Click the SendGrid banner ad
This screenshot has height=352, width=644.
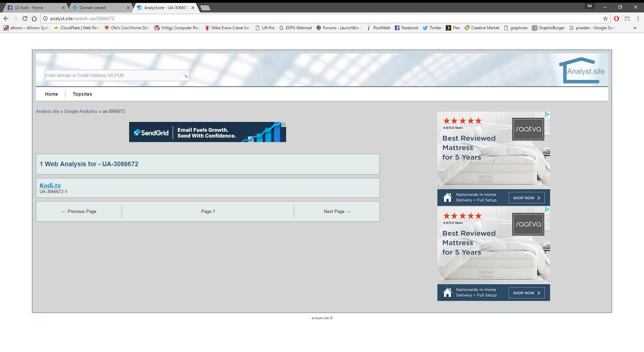[207, 132]
